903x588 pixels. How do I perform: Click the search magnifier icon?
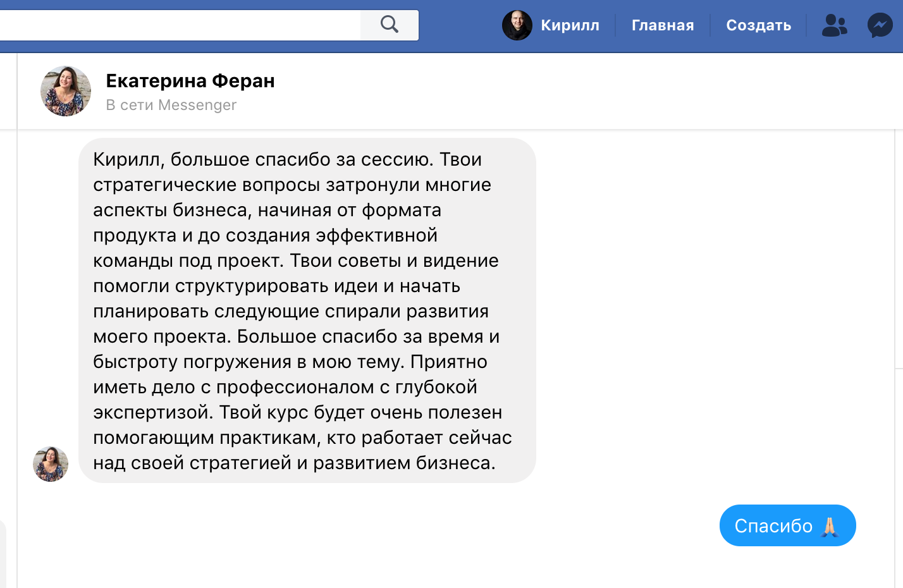tap(390, 25)
